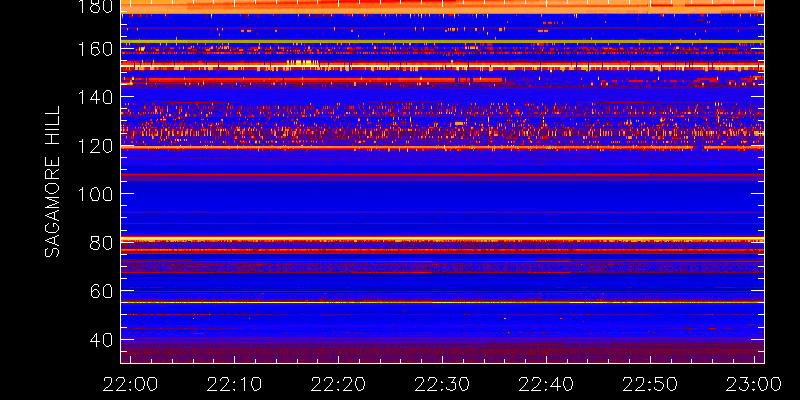Click the 120 frequency axis label
800x400 pixels.
95,146
